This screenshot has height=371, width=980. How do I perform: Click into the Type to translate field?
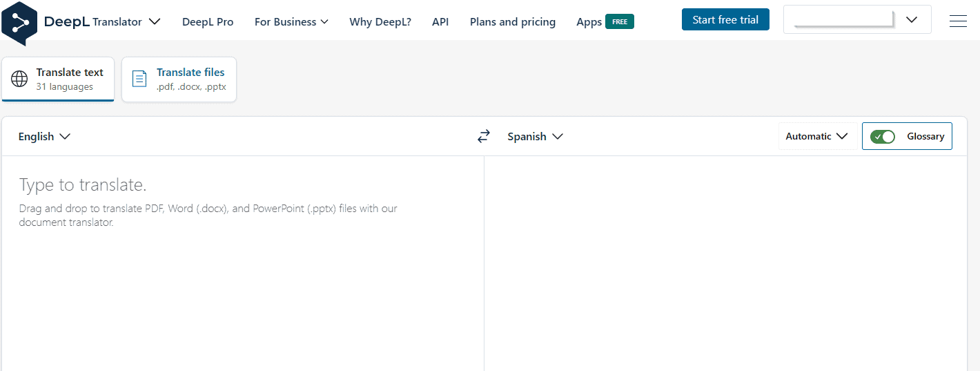[x=243, y=263]
